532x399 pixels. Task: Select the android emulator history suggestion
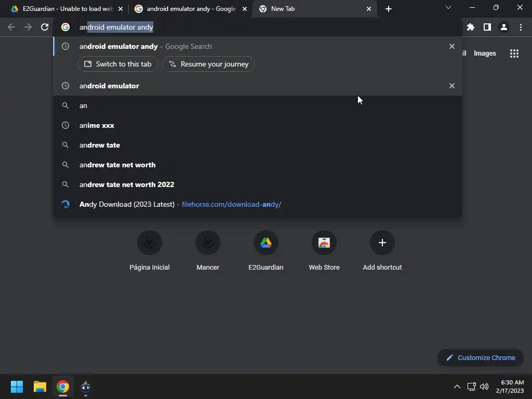pyautogui.click(x=258, y=86)
